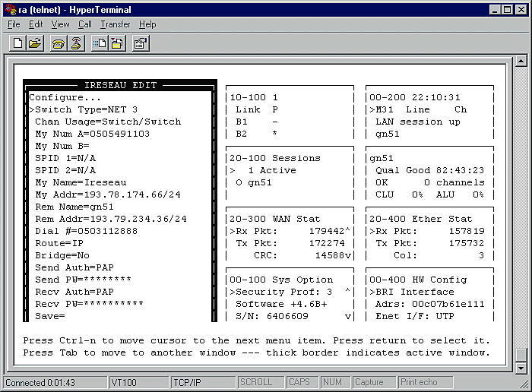The image size is (532, 392).
Task: Click 'S/N: 6406609' line
Action: tap(272, 316)
